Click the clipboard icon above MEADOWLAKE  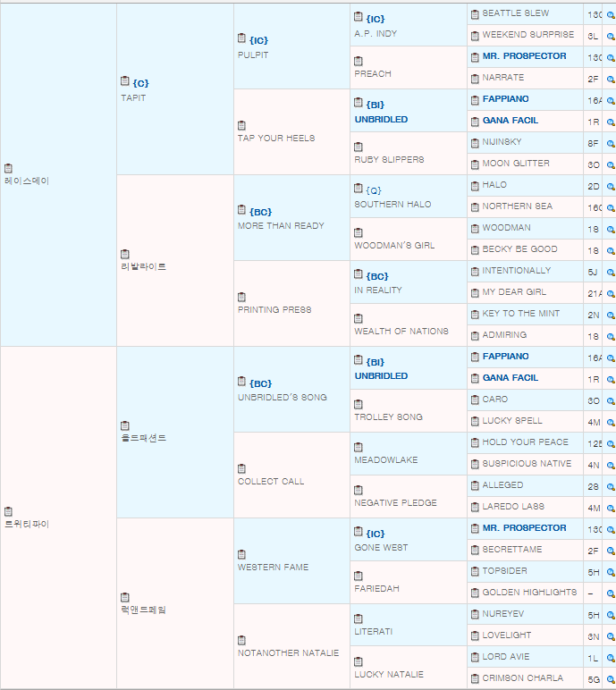point(359,447)
